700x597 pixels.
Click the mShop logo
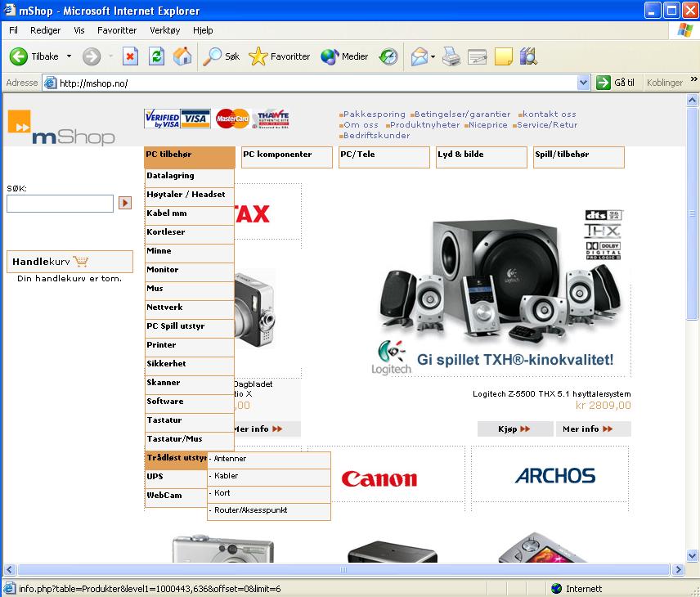pyautogui.click(x=61, y=128)
